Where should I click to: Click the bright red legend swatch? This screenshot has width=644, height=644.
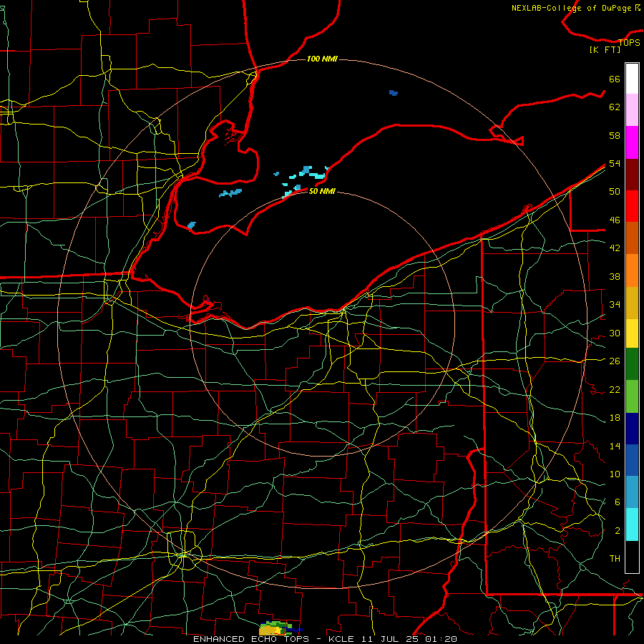tap(632, 206)
